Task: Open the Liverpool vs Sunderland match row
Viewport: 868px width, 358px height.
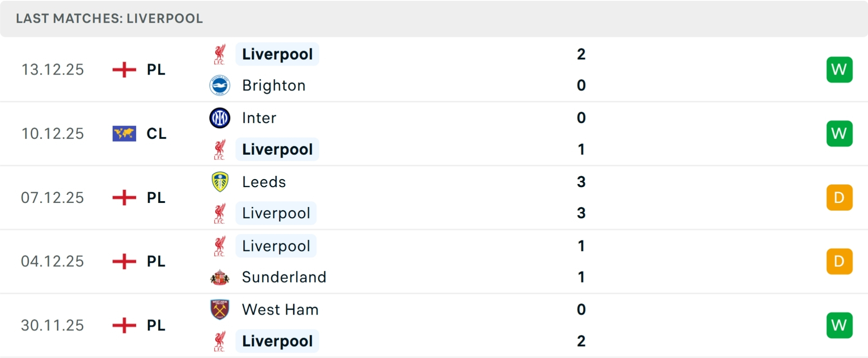Action: click(x=407, y=261)
